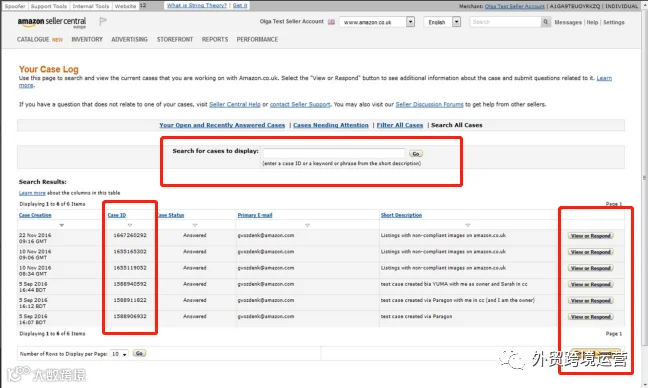Click View or Respond for case 1667260292

(591, 236)
